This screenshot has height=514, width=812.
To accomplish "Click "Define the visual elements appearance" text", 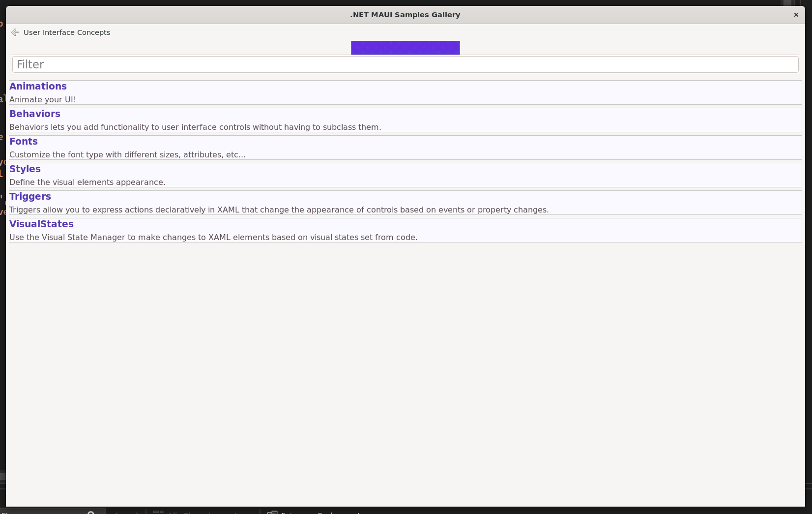I will [x=87, y=182].
